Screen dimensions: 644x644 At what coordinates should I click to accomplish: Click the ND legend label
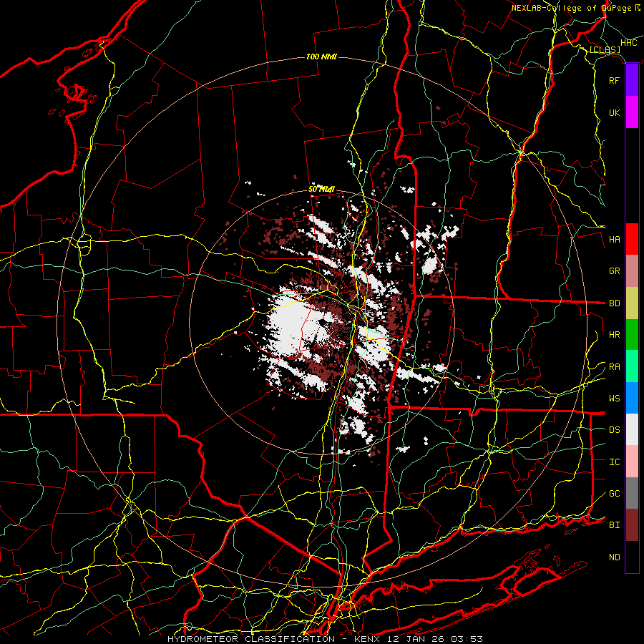coord(614,557)
